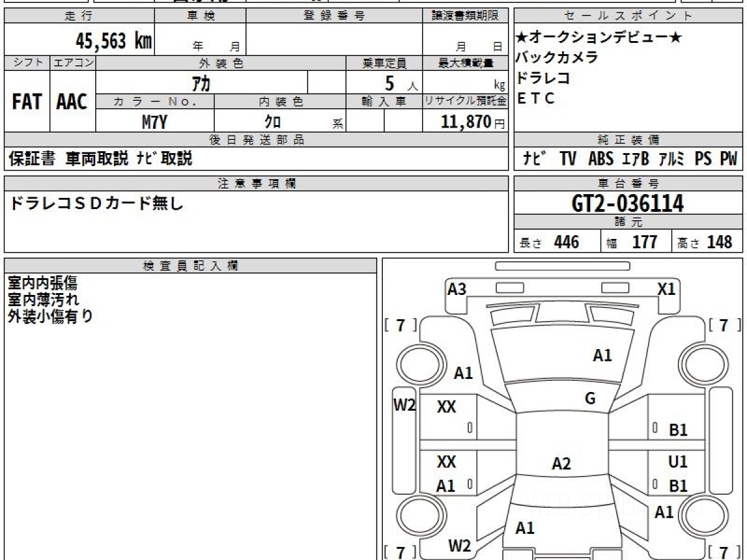Select the inspector note 外装小傷有り
This screenshot has height=560, width=747.
click(50, 316)
